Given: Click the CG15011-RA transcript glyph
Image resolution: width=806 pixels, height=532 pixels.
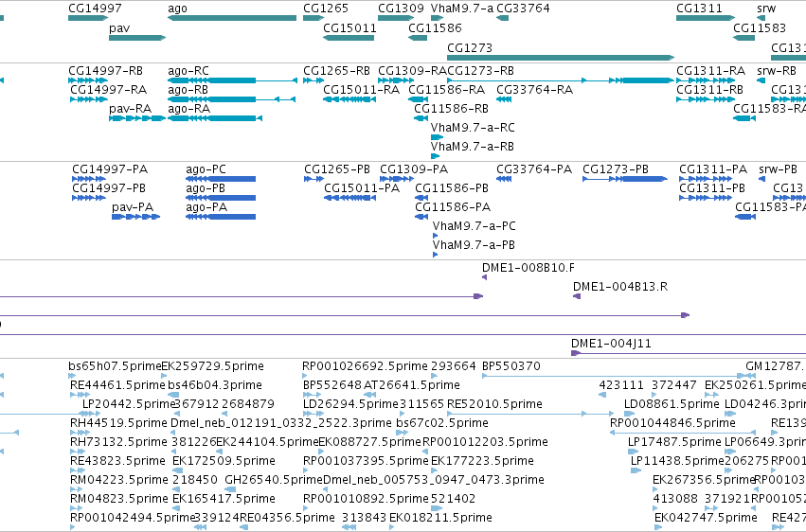Looking at the screenshot, I should click(x=349, y=99).
